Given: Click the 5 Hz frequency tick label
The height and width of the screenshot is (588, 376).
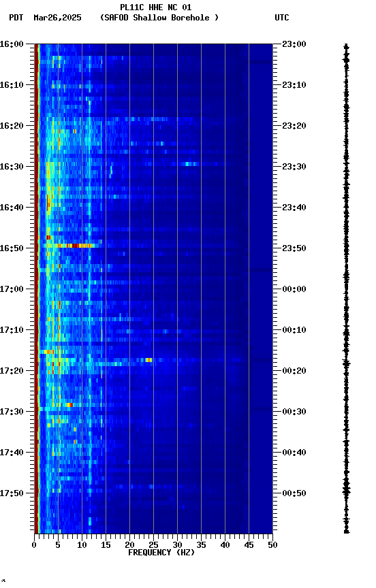Looking at the screenshot, I should coord(58,545).
